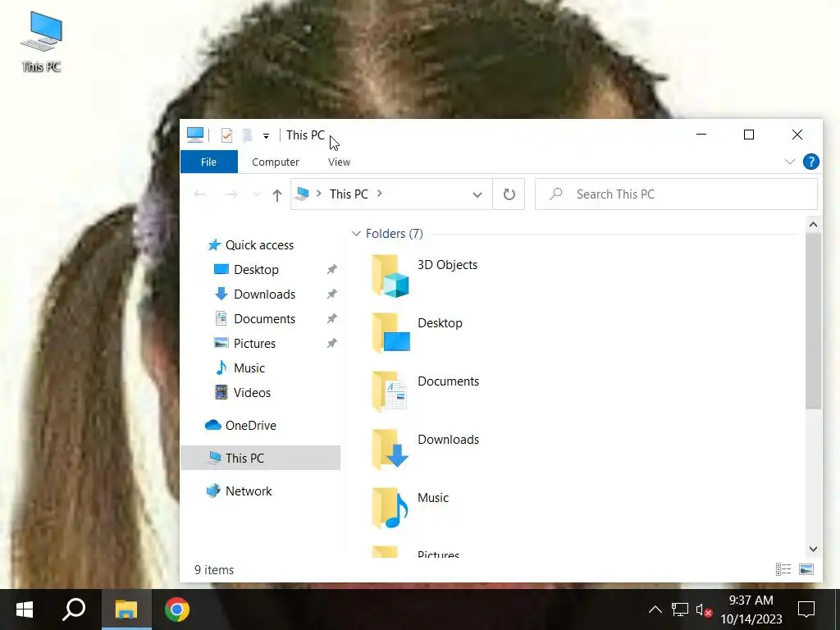Switch to Large icons view in status bar
Screen dimensions: 840x630
pos(806,569)
